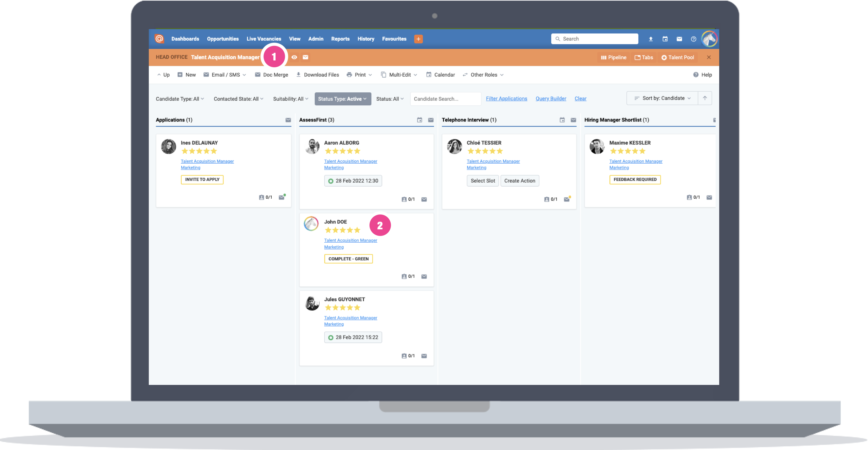Image resolution: width=868 pixels, height=450 pixels.
Task: Open the History menu
Action: pos(365,39)
